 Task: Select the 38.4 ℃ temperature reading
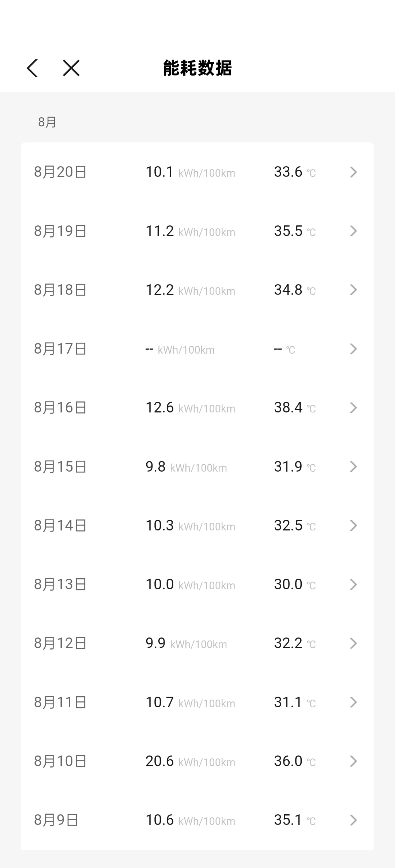(x=295, y=408)
